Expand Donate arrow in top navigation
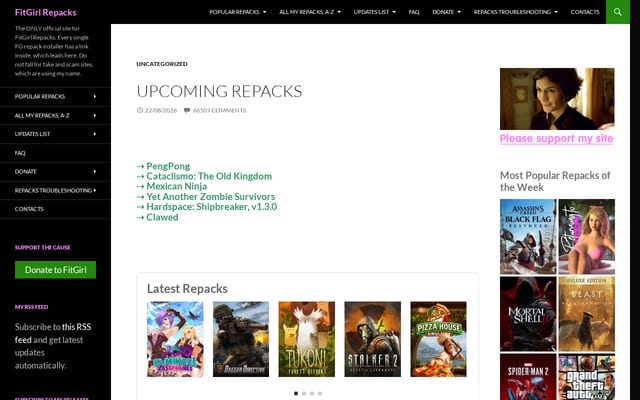Image resolution: width=640 pixels, height=400 pixels. coord(459,12)
